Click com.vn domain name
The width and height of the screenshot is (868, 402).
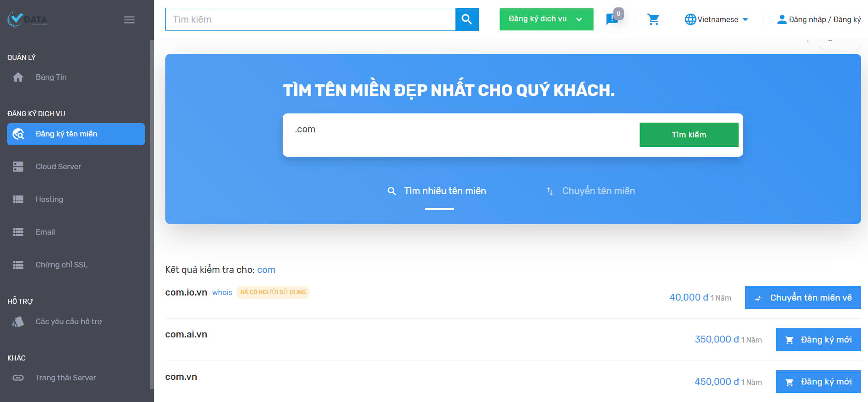[181, 377]
